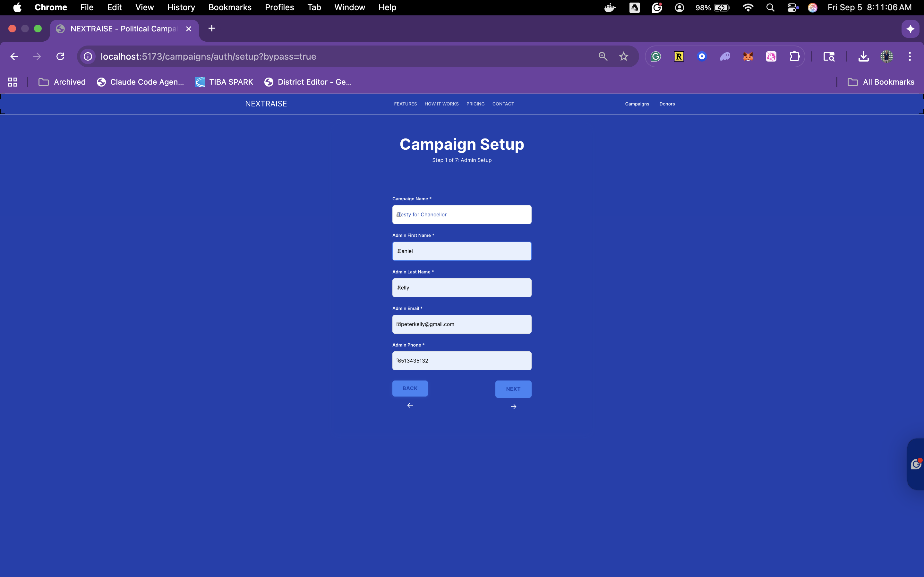Image resolution: width=924 pixels, height=577 pixels.
Task: Open macOS Control Center toggle icon
Action: point(793,8)
